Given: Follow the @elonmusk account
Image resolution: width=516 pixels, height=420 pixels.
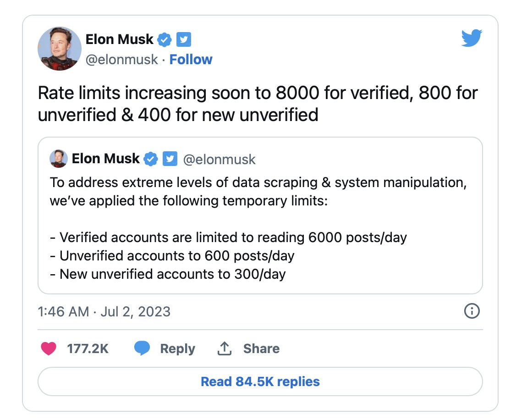Looking at the screenshot, I should (x=191, y=60).
